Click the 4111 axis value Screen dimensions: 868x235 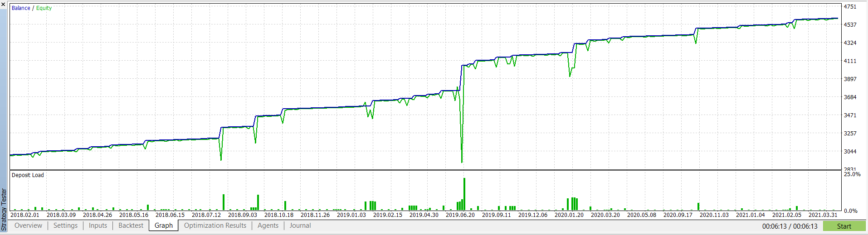point(850,61)
